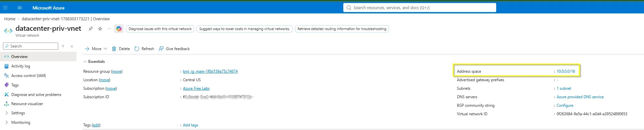644x130 pixels.
Task: Click the Microsoft Azure home title
Action: pos(48,8)
